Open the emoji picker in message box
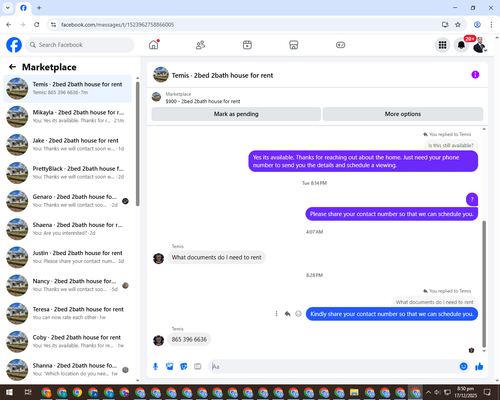This screenshot has width=500, height=400. (463, 367)
